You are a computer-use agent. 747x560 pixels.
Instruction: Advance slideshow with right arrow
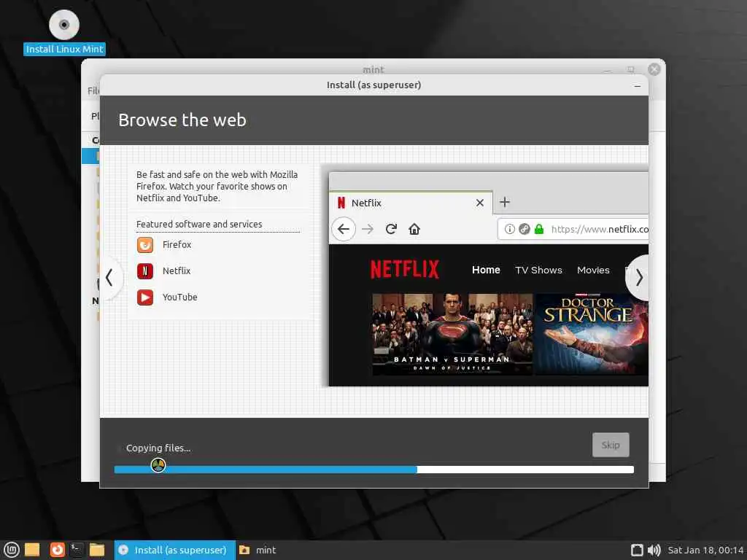click(x=638, y=278)
